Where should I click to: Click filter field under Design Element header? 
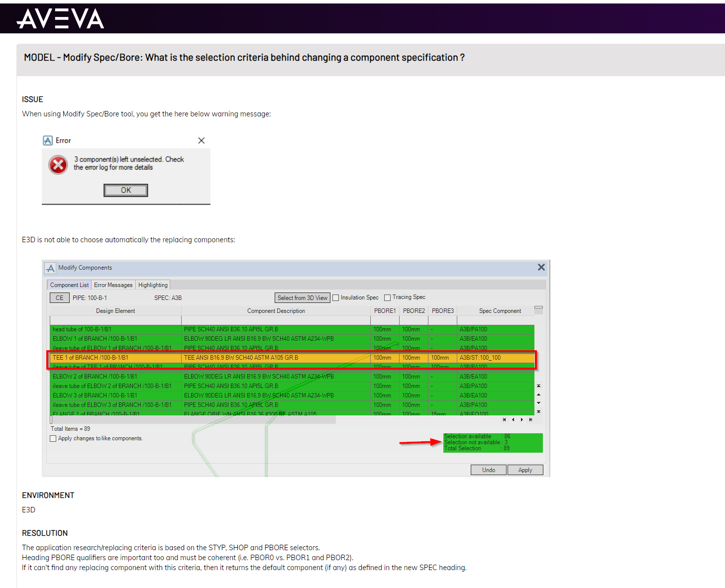[x=115, y=320]
